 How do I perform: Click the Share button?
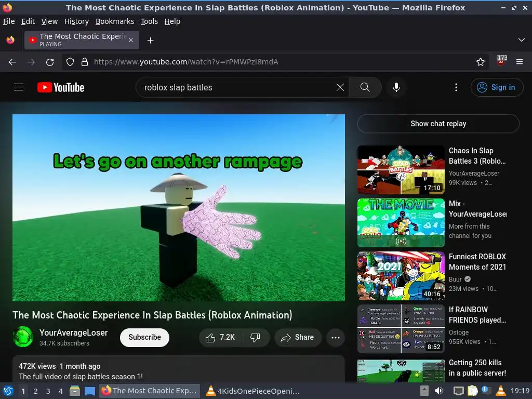(298, 337)
